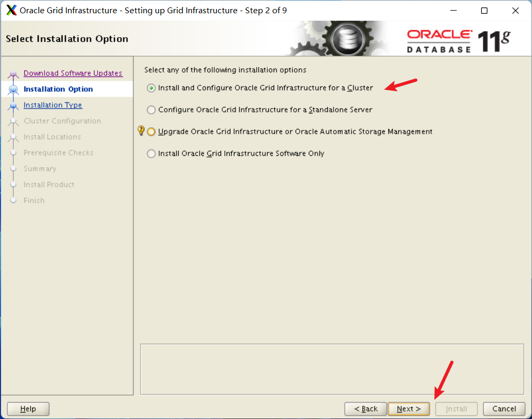Screen dimensions: 532x419
Task: Click the Install Locations step text
Action: point(53,137)
